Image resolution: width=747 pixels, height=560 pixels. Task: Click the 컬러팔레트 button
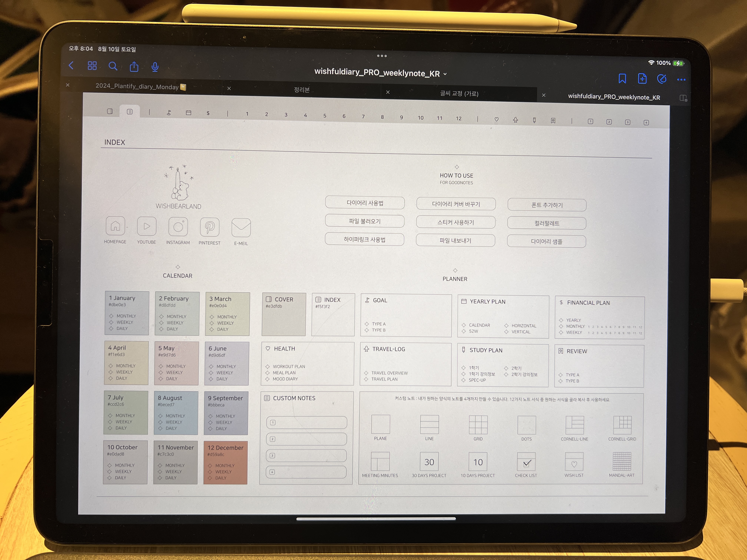tap(546, 223)
